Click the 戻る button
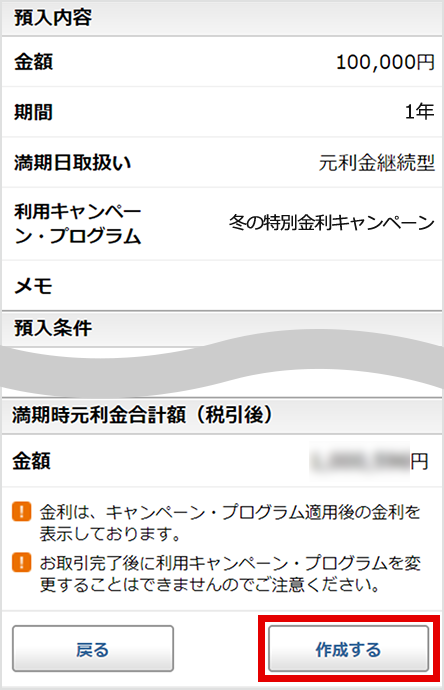This screenshot has width=444, height=690. coord(93,649)
